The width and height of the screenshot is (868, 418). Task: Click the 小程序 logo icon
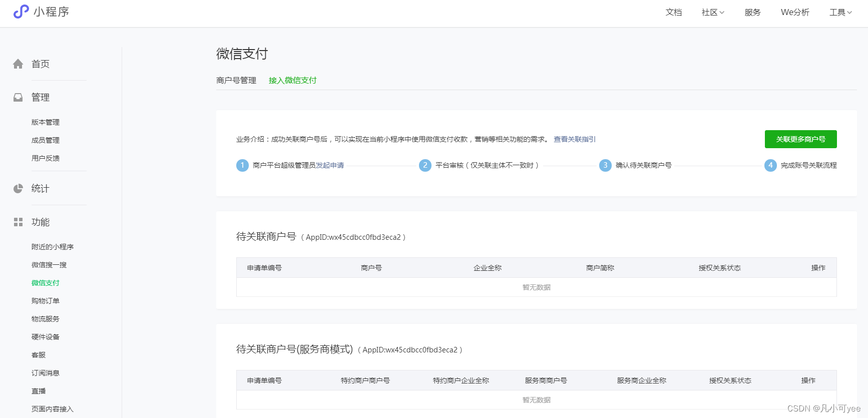pos(21,12)
